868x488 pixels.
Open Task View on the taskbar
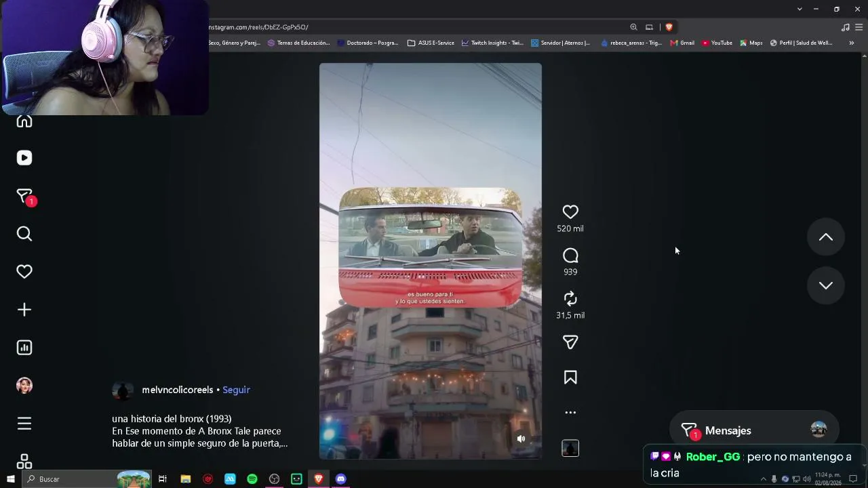[163, 479]
